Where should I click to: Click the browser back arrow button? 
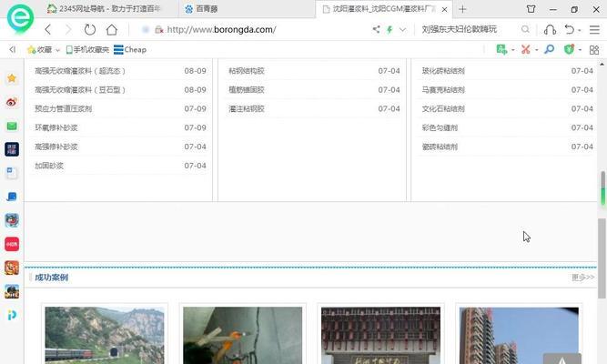(x=48, y=30)
